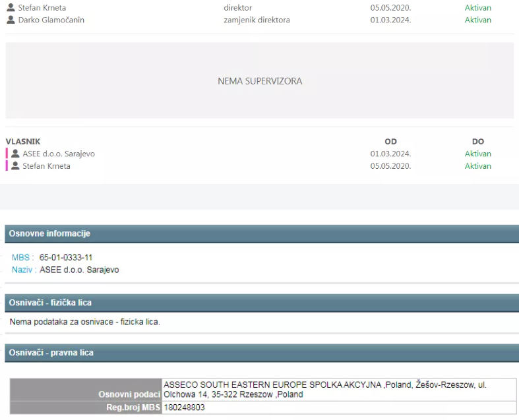Screen dimensions: 519x420
Task: Click date 05.05.2020. in director row
Action: 390,8
